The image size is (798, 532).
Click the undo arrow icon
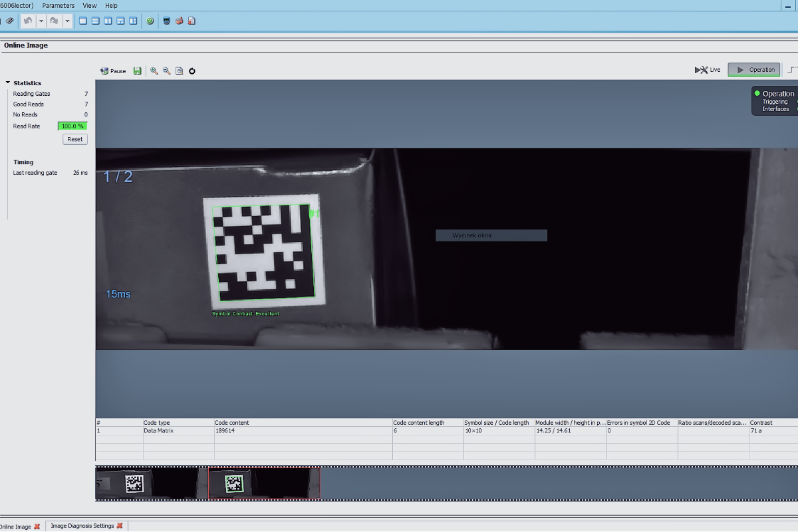pyautogui.click(x=28, y=21)
